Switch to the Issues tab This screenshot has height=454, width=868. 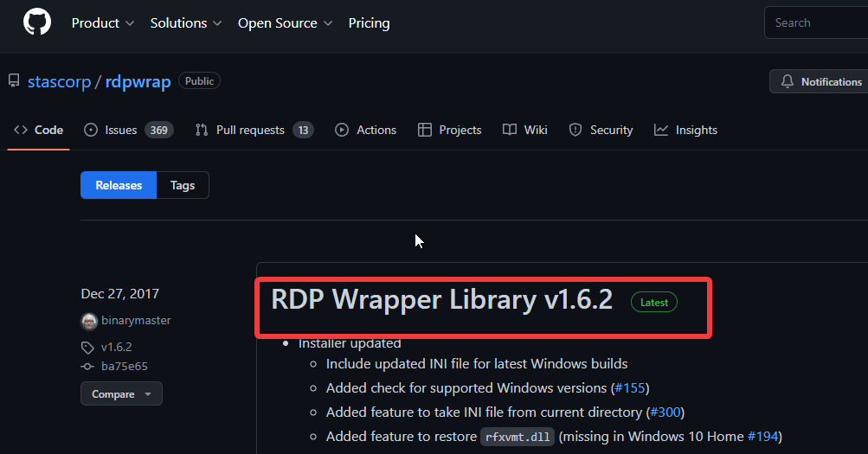click(128, 130)
